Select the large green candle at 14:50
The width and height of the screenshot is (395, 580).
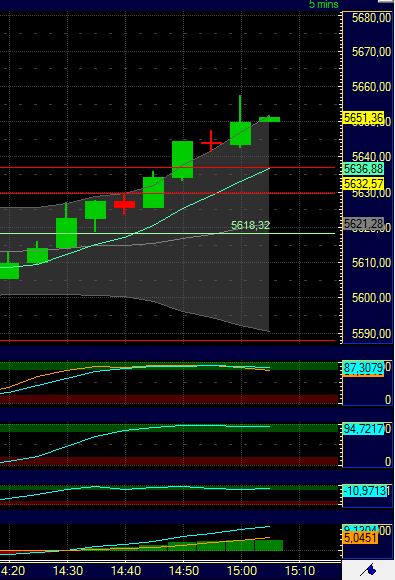pos(182,160)
